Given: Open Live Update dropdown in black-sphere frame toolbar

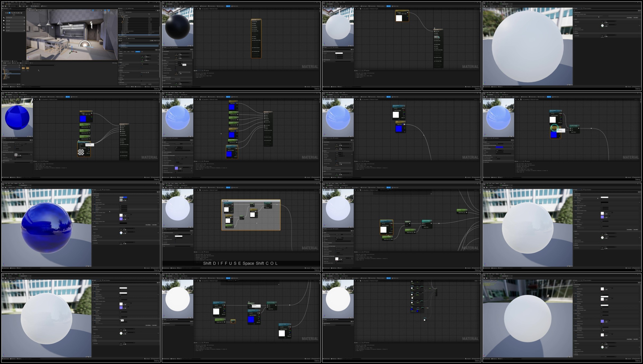Looking at the screenshot, I should [x=195, y=6].
